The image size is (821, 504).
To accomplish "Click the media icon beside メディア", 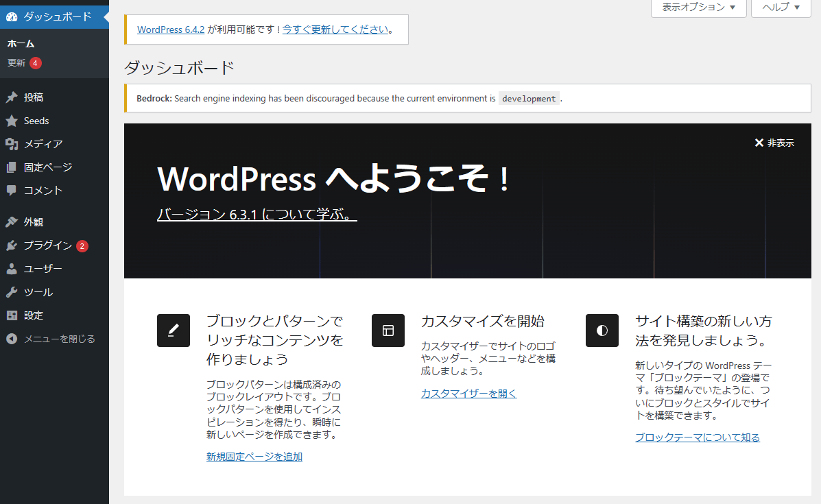I will click(x=12, y=144).
